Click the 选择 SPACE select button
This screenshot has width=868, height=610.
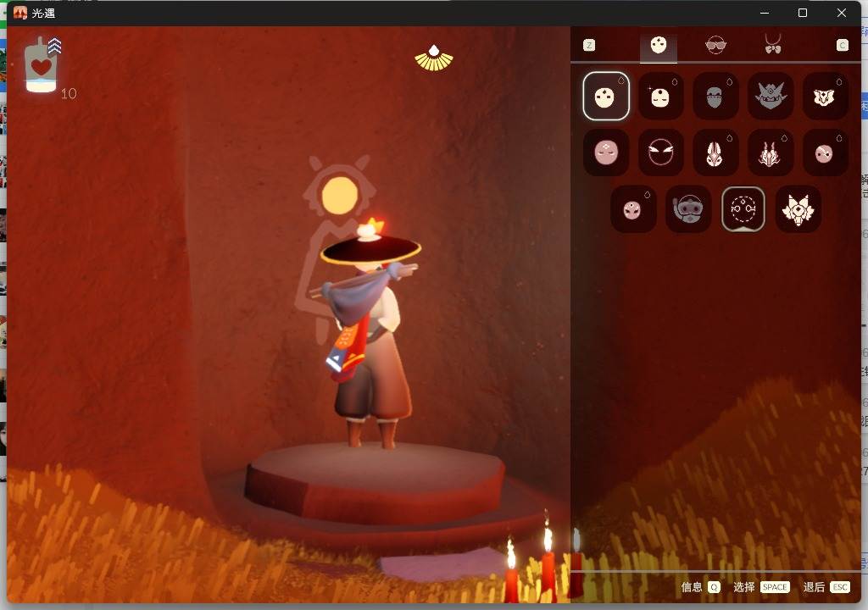(x=761, y=587)
